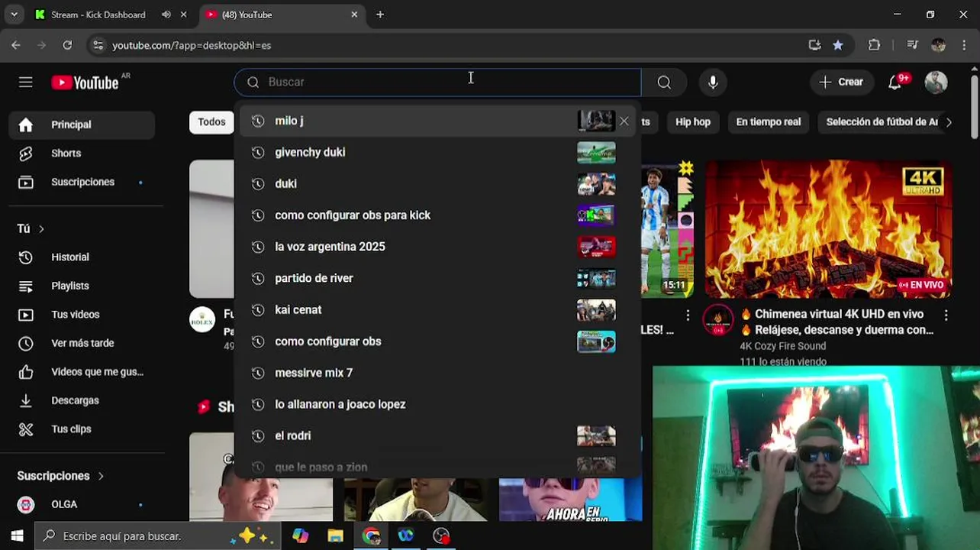Open Chrome from the taskbar

tap(371, 536)
